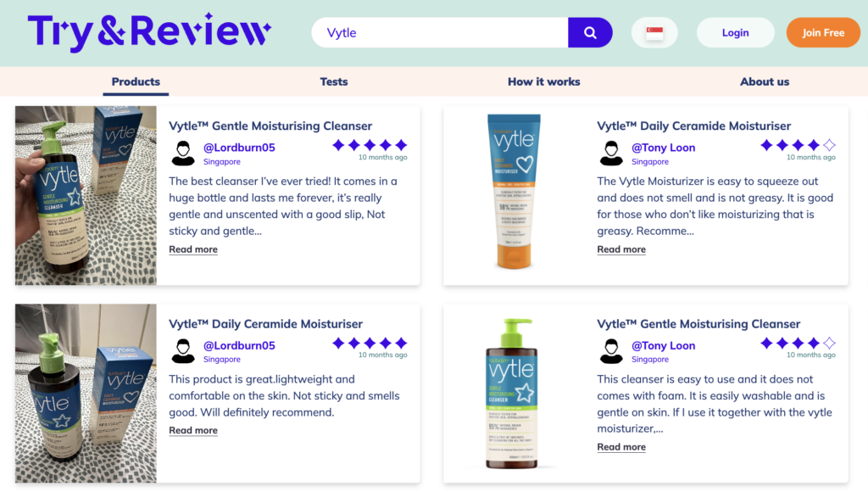This screenshot has width=868, height=492.
Task: Click the Try & Review logo
Action: pyautogui.click(x=149, y=32)
